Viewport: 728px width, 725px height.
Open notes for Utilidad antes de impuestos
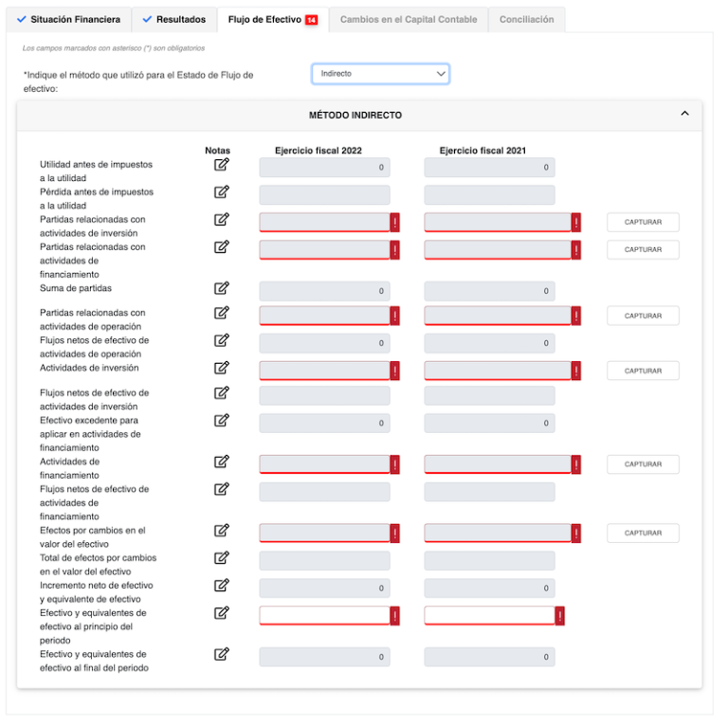coord(222,164)
